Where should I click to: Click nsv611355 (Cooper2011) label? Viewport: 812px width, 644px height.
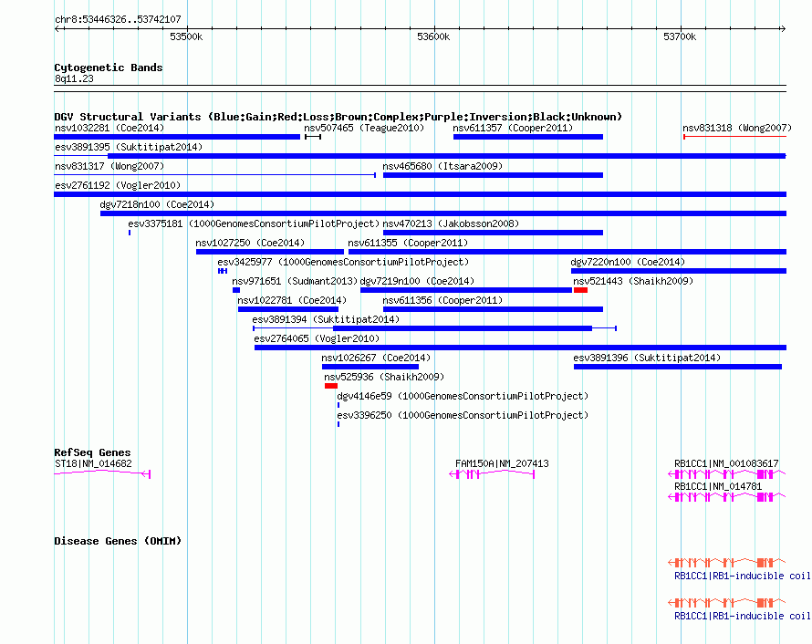[408, 243]
